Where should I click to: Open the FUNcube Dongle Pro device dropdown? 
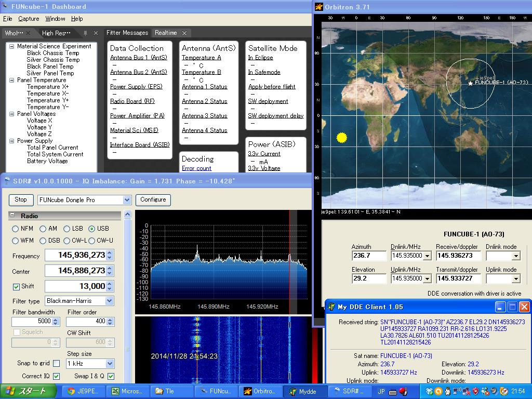tap(127, 200)
